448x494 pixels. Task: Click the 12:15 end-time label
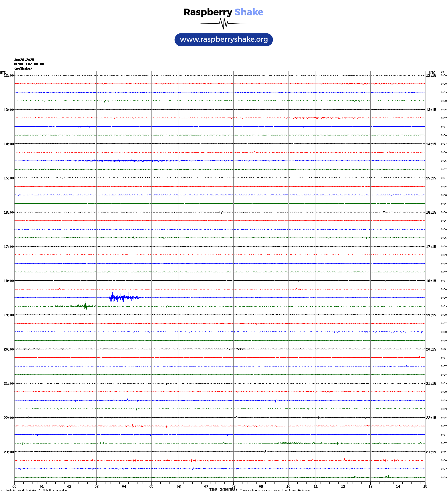tap(431, 76)
